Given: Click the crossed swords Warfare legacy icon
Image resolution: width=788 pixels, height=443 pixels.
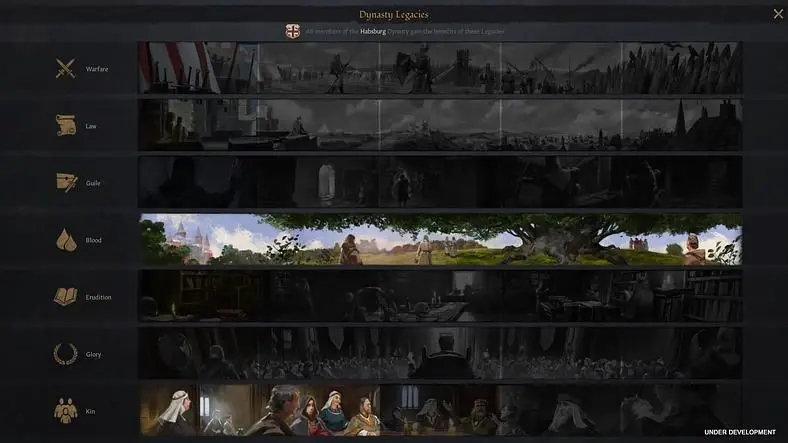Looking at the screenshot, I should (65, 68).
